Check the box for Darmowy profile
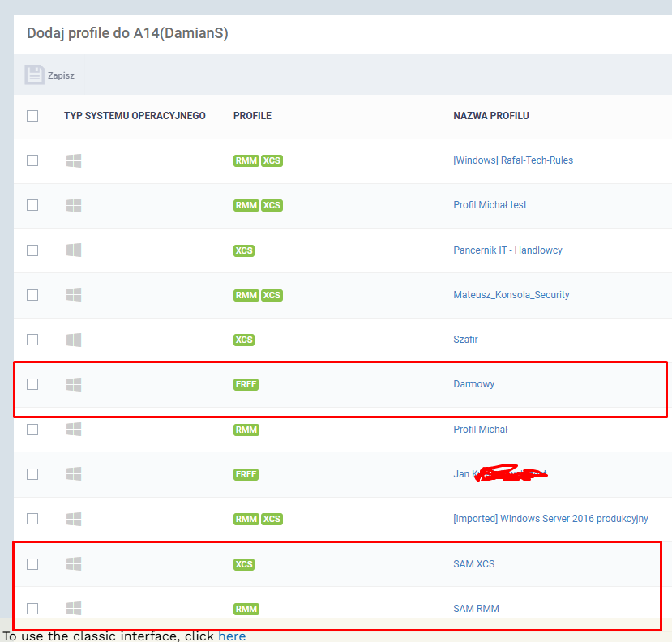The width and height of the screenshot is (672, 642). (x=32, y=384)
